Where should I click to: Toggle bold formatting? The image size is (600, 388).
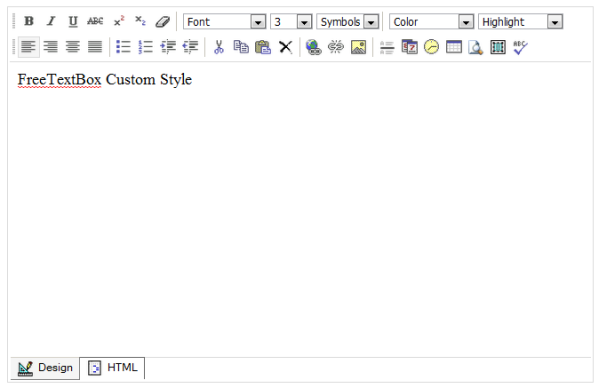click(29, 21)
